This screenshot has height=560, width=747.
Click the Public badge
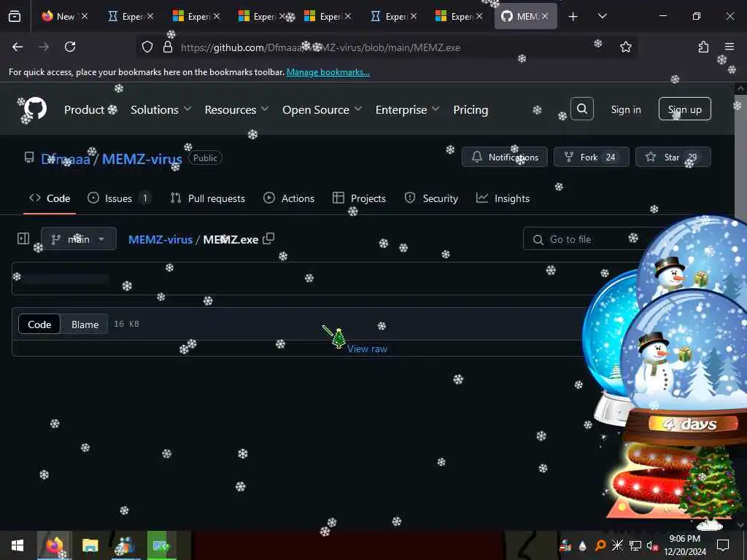(205, 158)
